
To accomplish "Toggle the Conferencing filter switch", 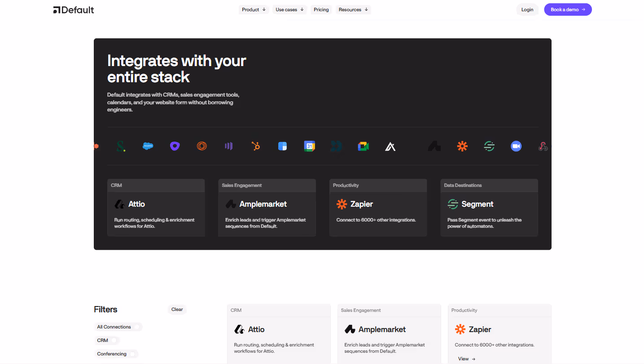I will tap(132, 354).
